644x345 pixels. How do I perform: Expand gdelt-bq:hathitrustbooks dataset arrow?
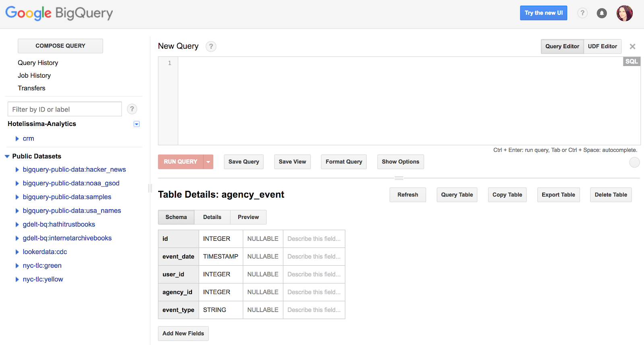point(17,224)
